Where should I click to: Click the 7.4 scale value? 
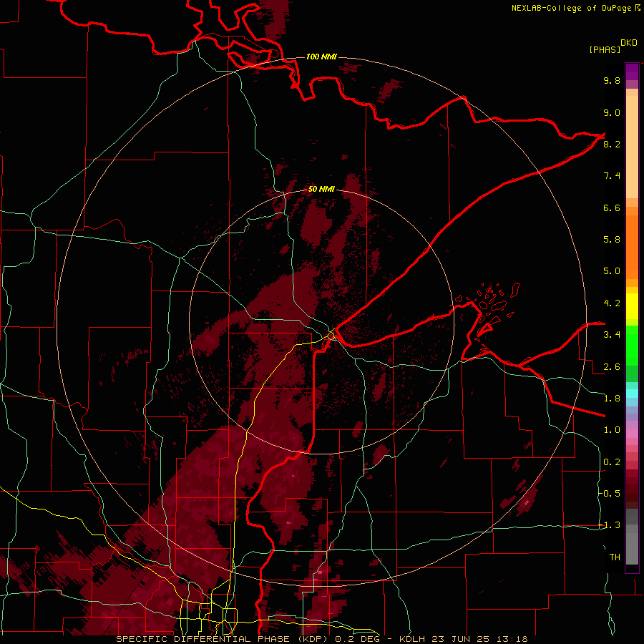pyautogui.click(x=612, y=176)
